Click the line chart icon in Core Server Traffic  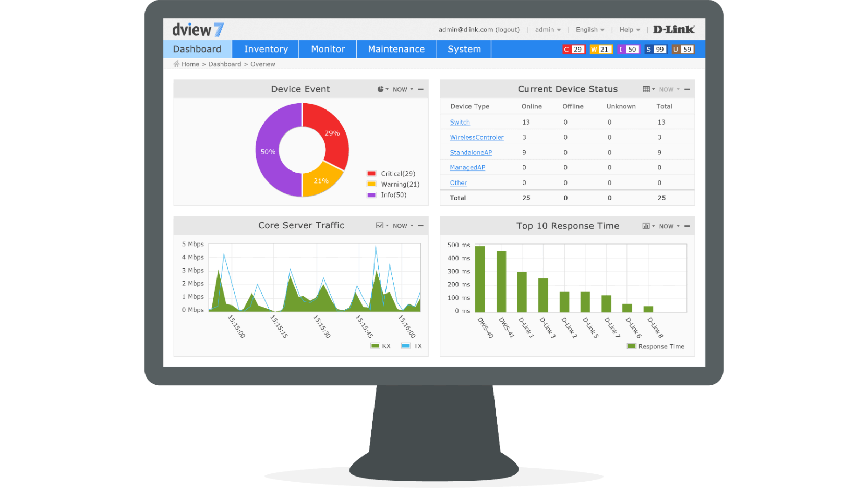tap(380, 226)
